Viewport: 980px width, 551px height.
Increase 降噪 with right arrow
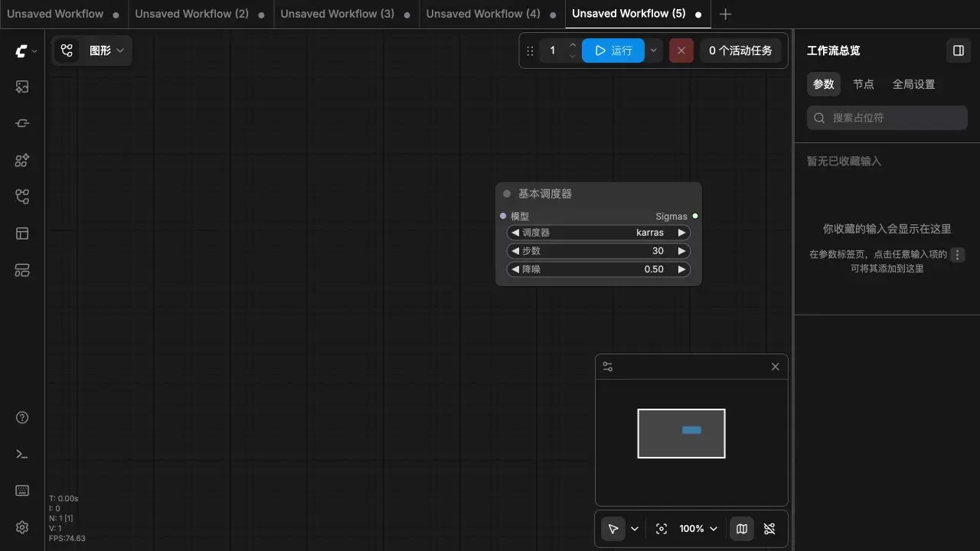click(681, 269)
